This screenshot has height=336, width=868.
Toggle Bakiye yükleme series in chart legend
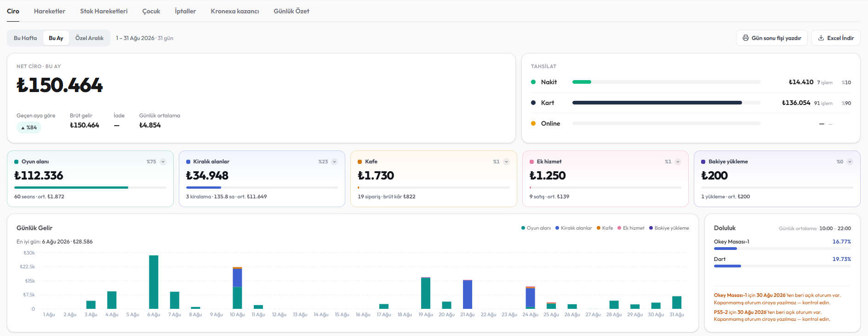coord(669,228)
